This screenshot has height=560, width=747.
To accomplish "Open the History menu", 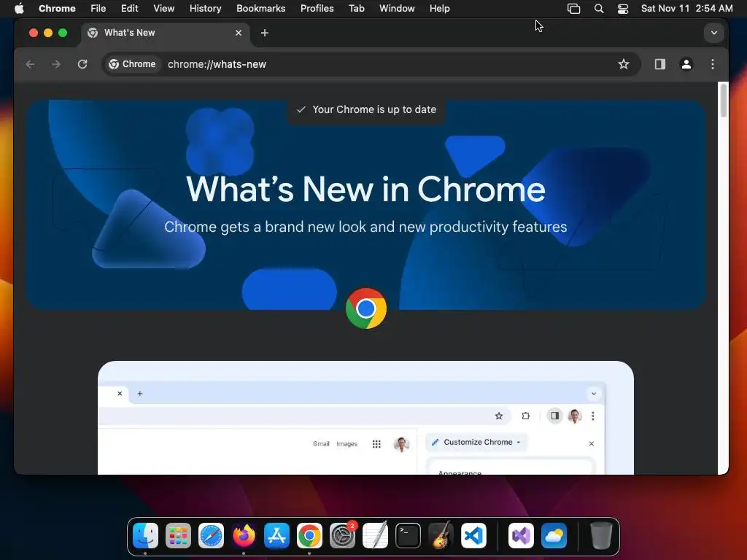I will pos(205,9).
